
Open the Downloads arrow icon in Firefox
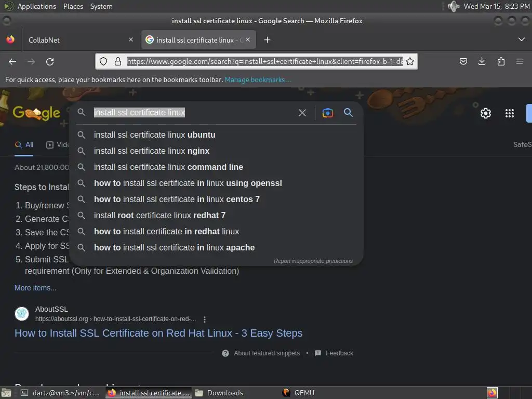482,61
